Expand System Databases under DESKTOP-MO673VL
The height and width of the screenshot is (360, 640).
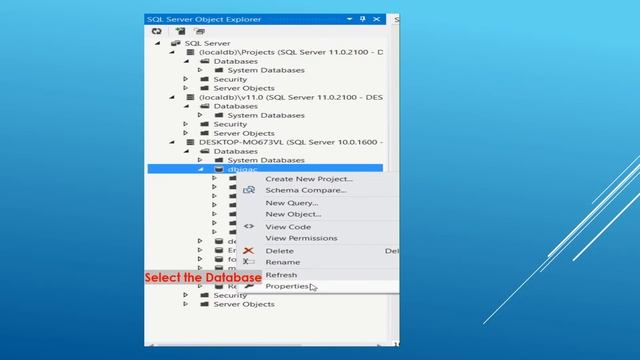[200, 160]
